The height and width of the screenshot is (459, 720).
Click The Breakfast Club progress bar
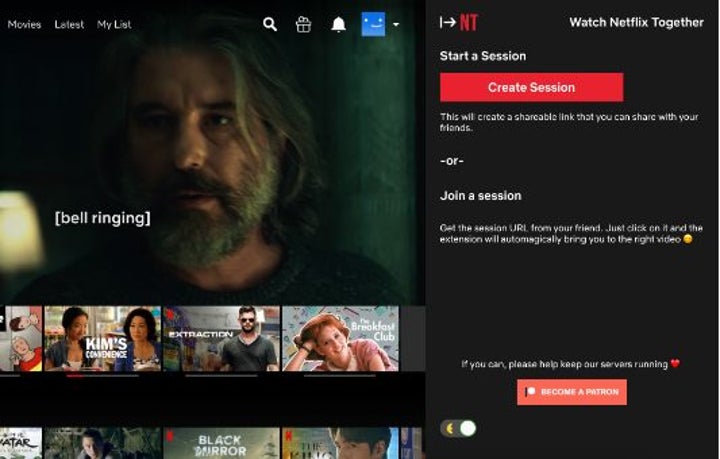340,375
